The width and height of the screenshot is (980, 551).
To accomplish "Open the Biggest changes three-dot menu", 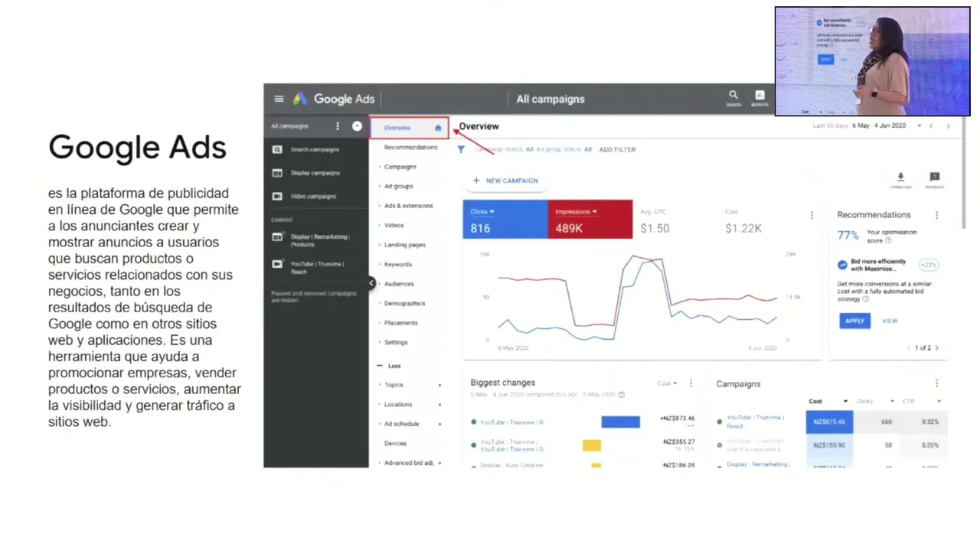I will [x=691, y=383].
